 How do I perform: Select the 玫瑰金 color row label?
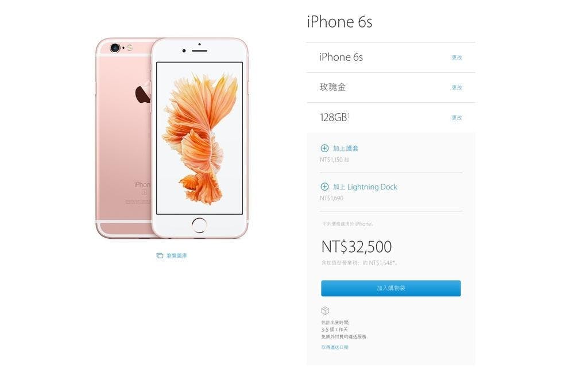[x=332, y=87]
